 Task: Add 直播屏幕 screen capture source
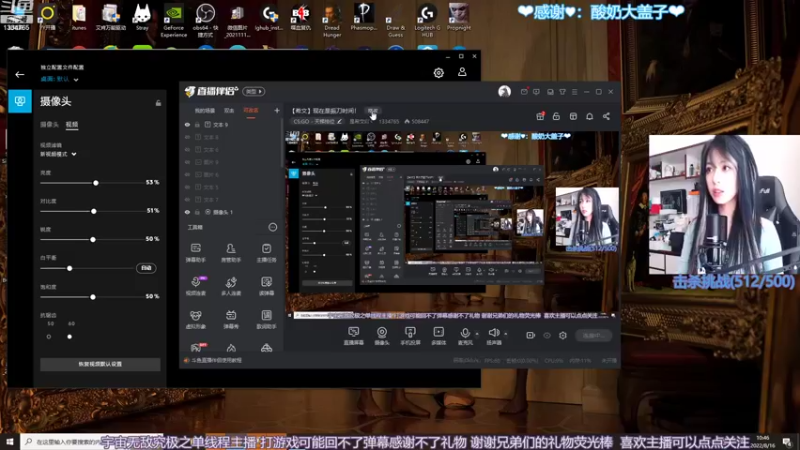(x=354, y=336)
